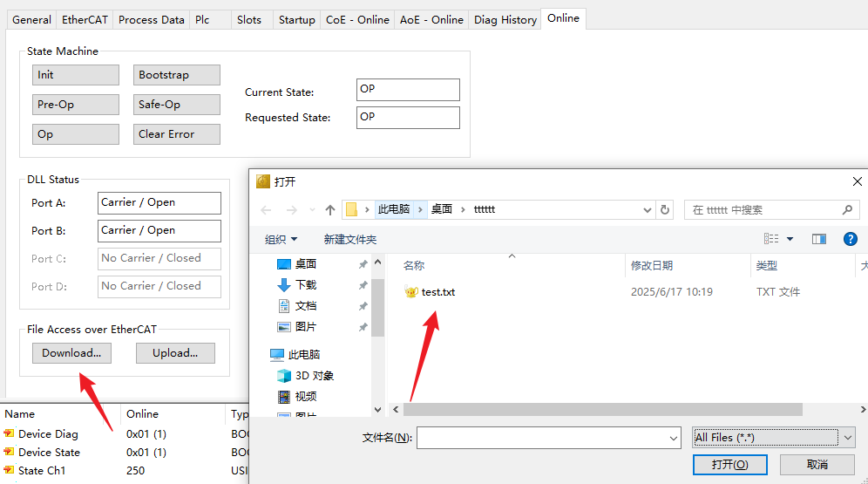Click the search magnifier icon
868x484 pixels.
[x=847, y=210]
